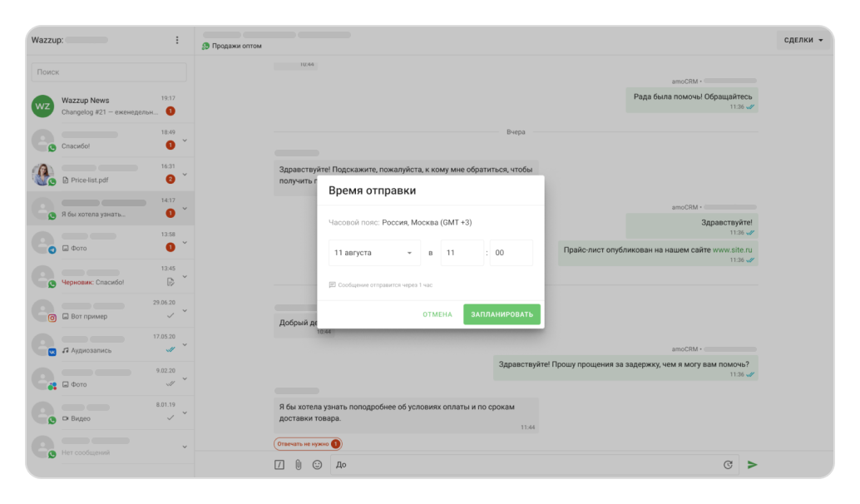
Task: Open the date dropdown showing 11 августа
Action: point(374,253)
